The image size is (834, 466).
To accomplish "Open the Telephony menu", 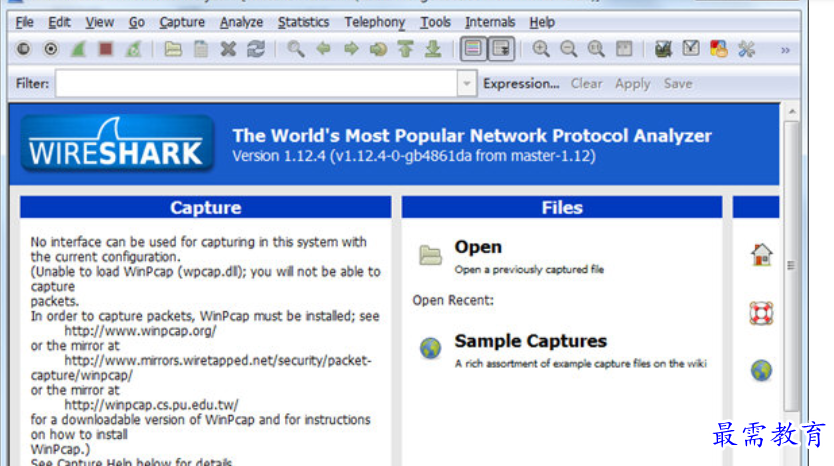I will tap(374, 22).
